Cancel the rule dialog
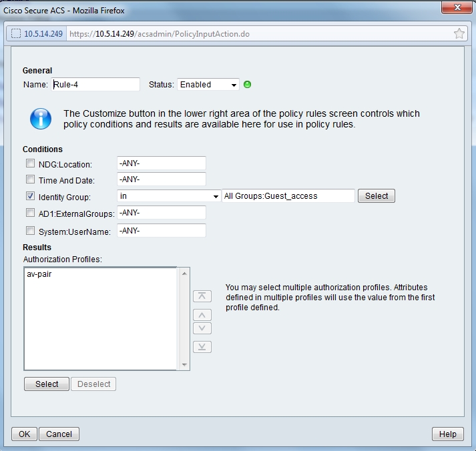Viewport: 476px width, 451px height. (x=59, y=434)
